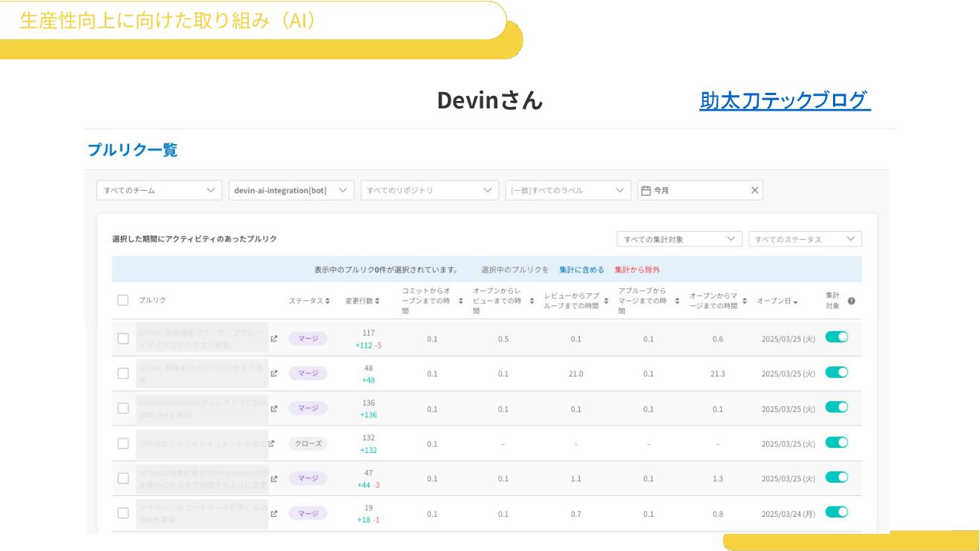Click the プルリク一覧 heading

(x=133, y=150)
